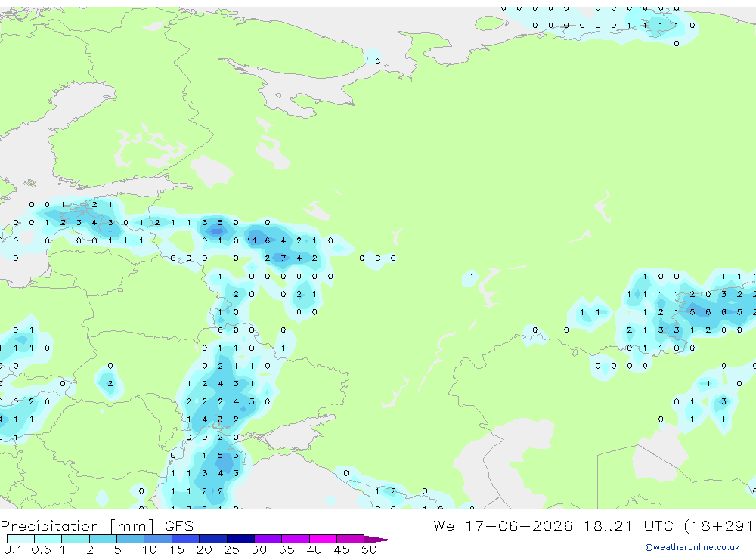Click the '20' legend scale label

coord(204,549)
